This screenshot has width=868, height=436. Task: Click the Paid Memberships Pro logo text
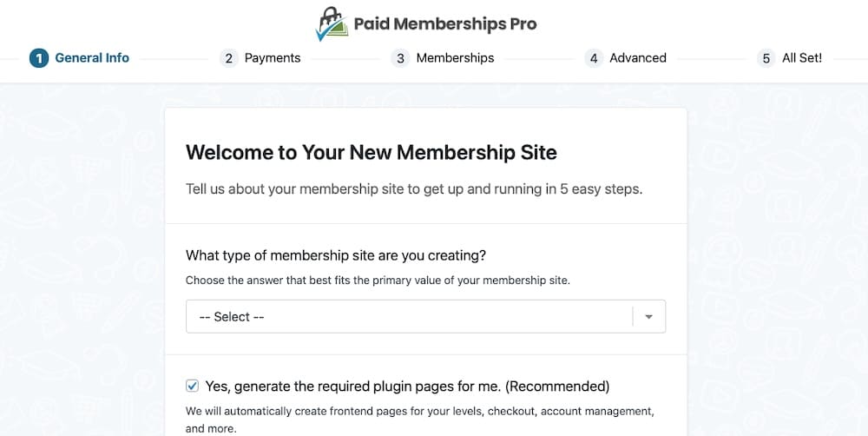445,23
